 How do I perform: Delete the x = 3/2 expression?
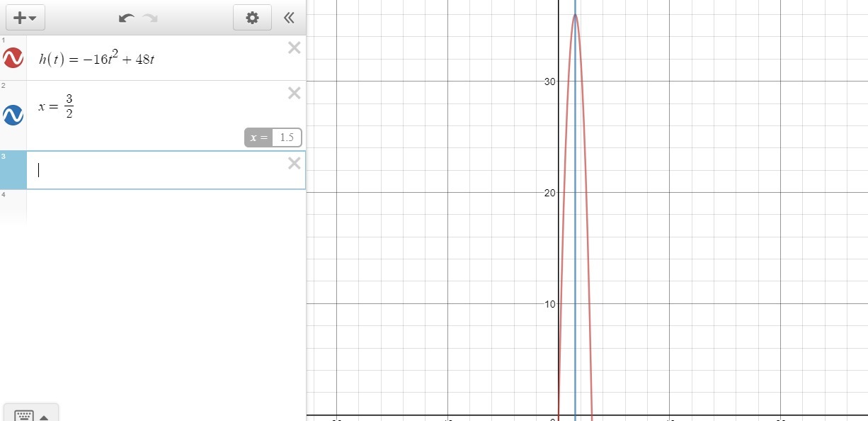point(295,93)
